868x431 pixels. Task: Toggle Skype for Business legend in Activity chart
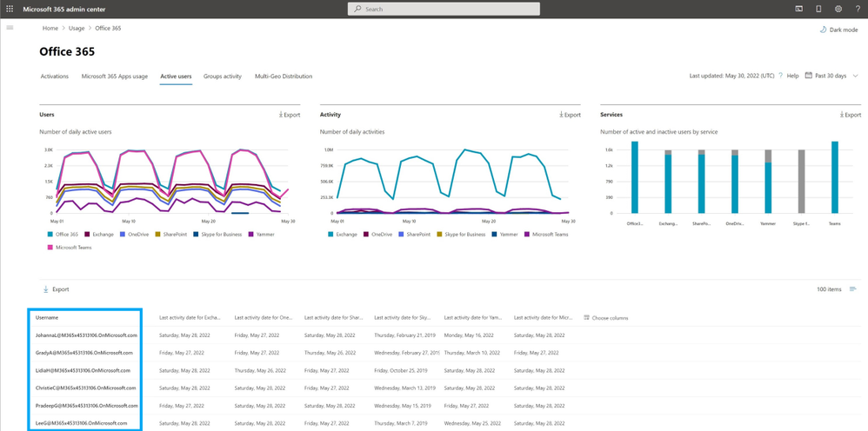(462, 235)
